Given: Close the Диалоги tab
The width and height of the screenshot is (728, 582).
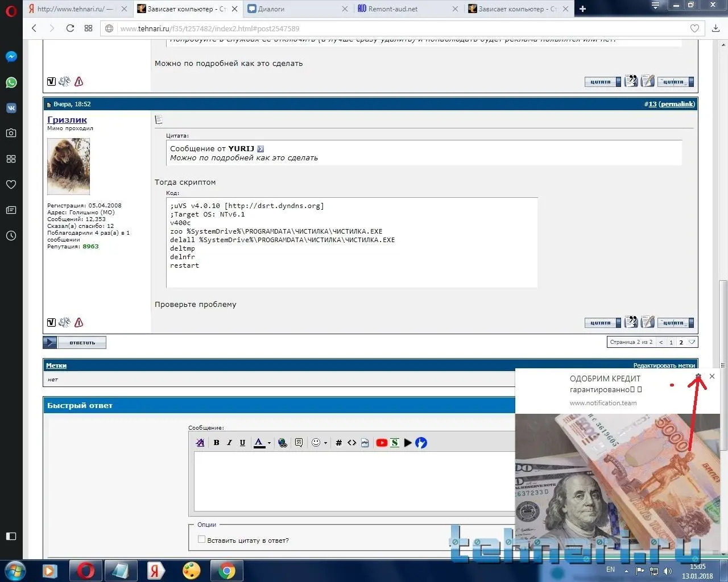Looking at the screenshot, I should click(x=345, y=9).
